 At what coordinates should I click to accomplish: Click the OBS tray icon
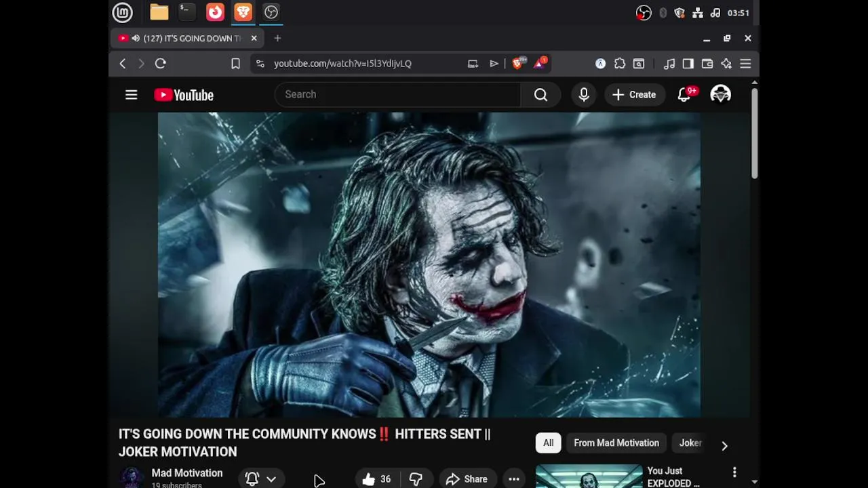[644, 13]
